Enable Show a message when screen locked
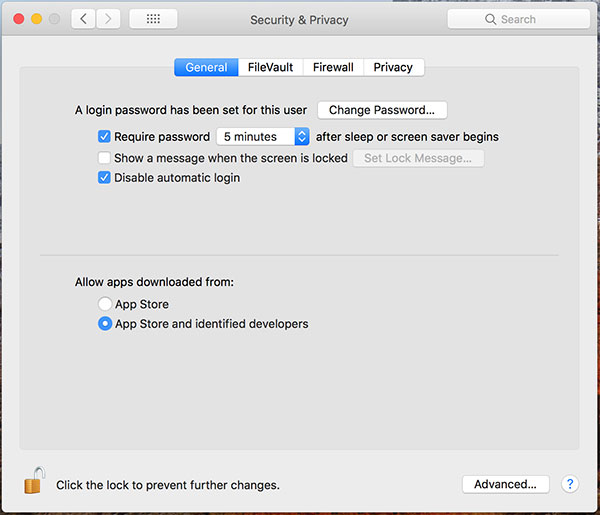 [104, 158]
